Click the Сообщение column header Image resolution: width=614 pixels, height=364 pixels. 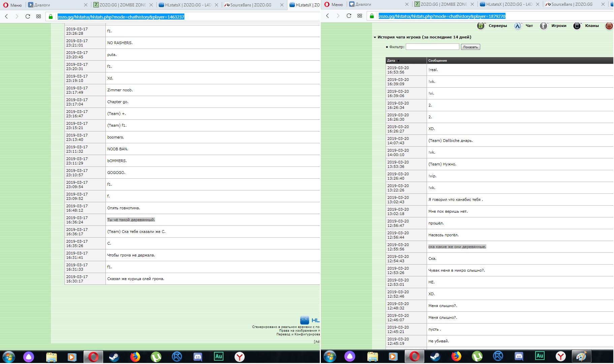(x=437, y=61)
